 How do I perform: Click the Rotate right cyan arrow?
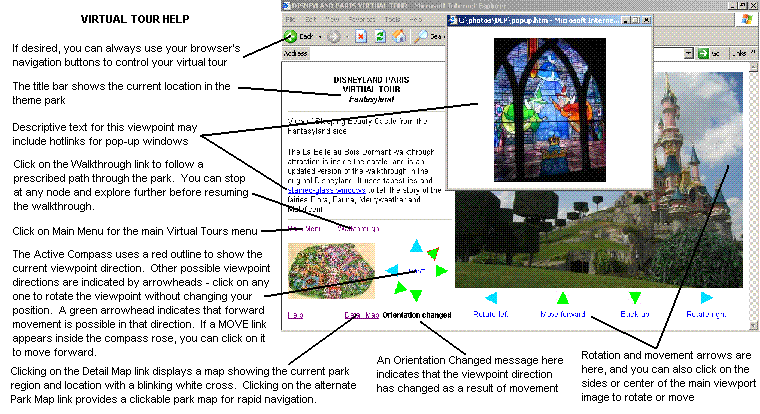point(707,297)
